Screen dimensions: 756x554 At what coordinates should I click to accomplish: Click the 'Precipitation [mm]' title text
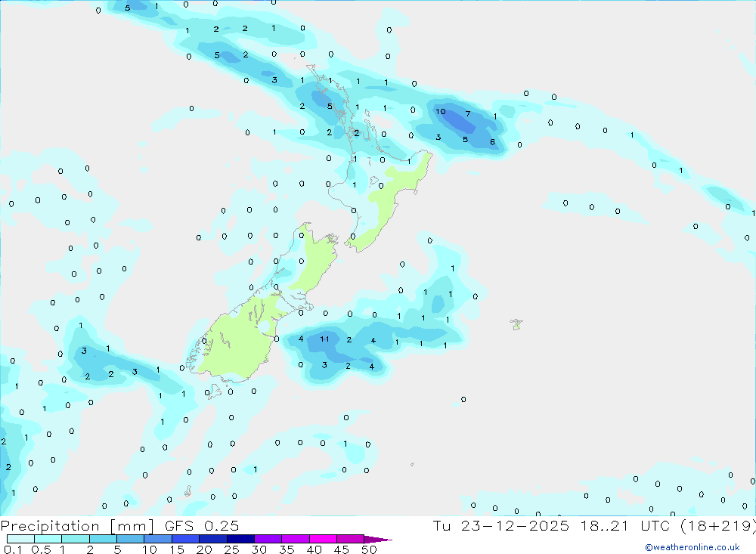click(77, 525)
